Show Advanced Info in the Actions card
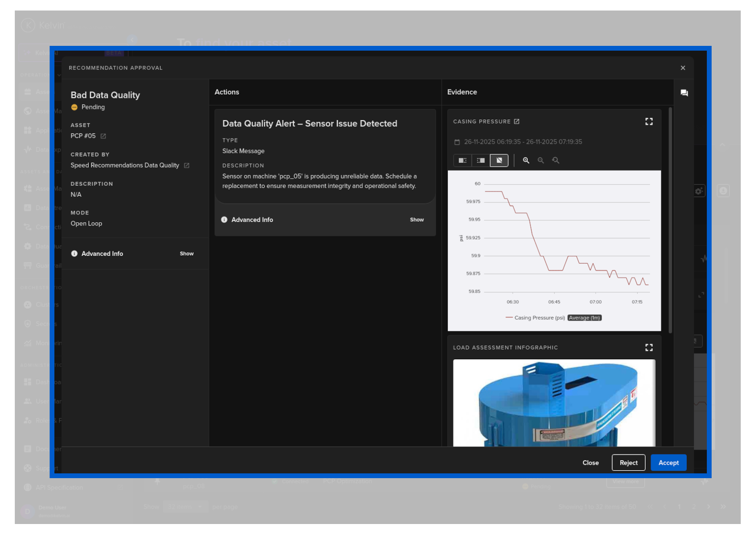This screenshot has width=756, height=535. 417,220
